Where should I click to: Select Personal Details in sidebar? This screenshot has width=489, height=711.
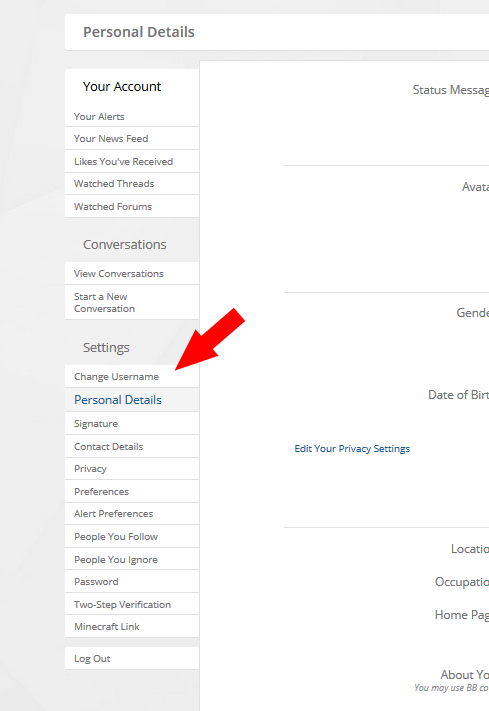tap(132, 400)
